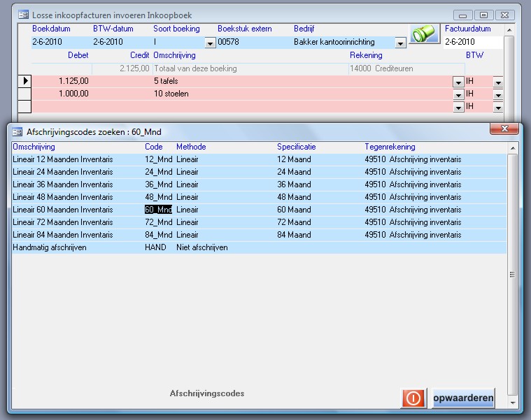The width and height of the screenshot is (531, 420).
Task: Open the BTW dropdown in 5 tafels row
Action: (x=498, y=82)
